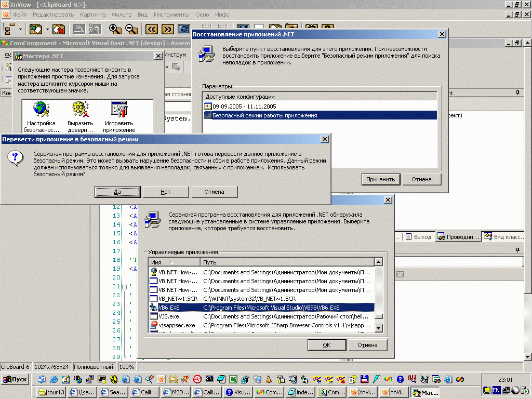
Task: Sort list by Имя column header
Action: [x=175, y=262]
